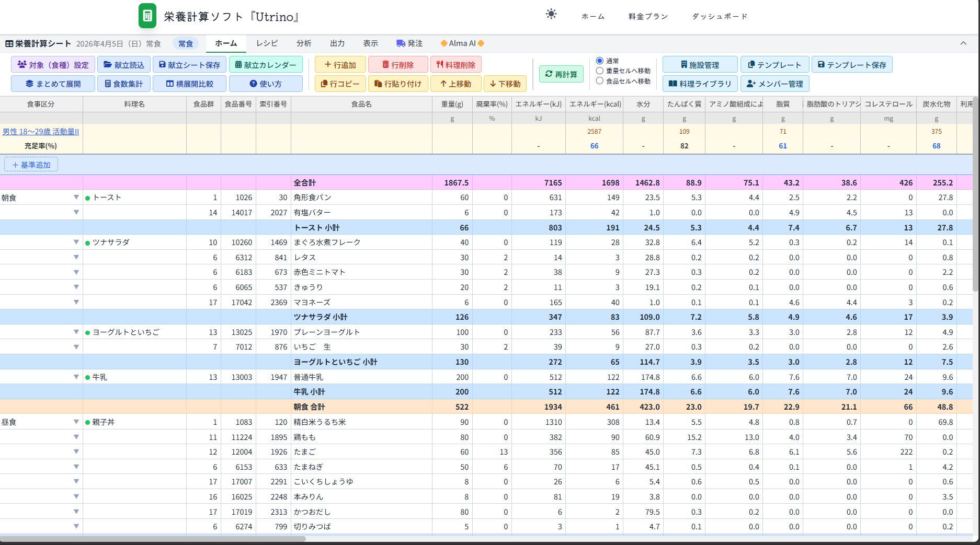Switch to the レシピ tab
This screenshot has height=545, width=980.
click(267, 43)
